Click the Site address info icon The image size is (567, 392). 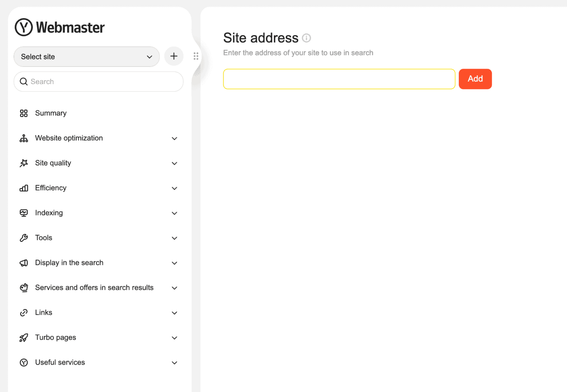[x=306, y=38]
